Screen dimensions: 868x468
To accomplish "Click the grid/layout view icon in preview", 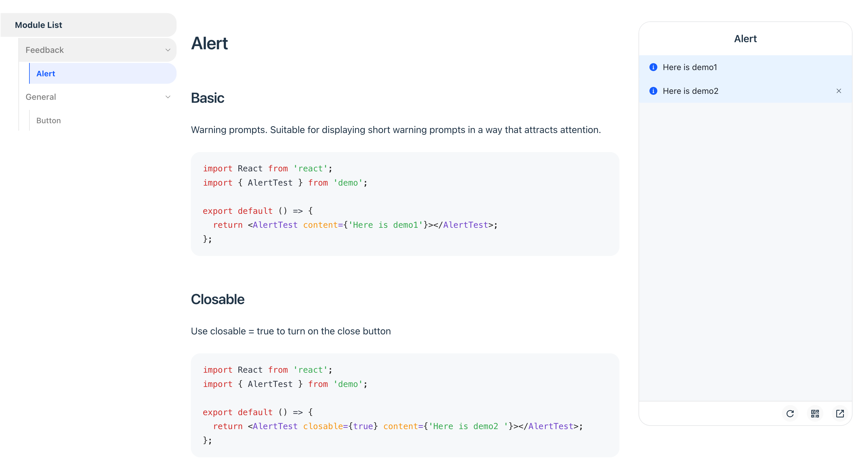I will (815, 414).
